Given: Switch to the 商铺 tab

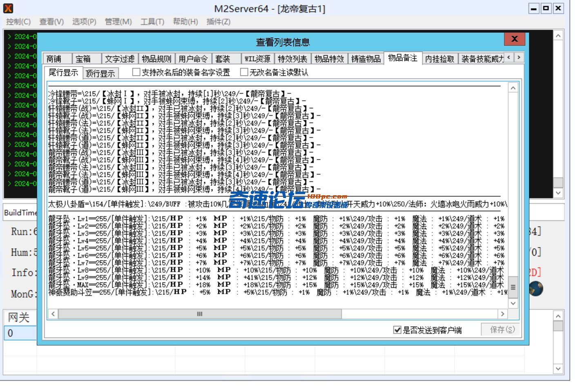Looking at the screenshot, I should pyautogui.click(x=58, y=59).
